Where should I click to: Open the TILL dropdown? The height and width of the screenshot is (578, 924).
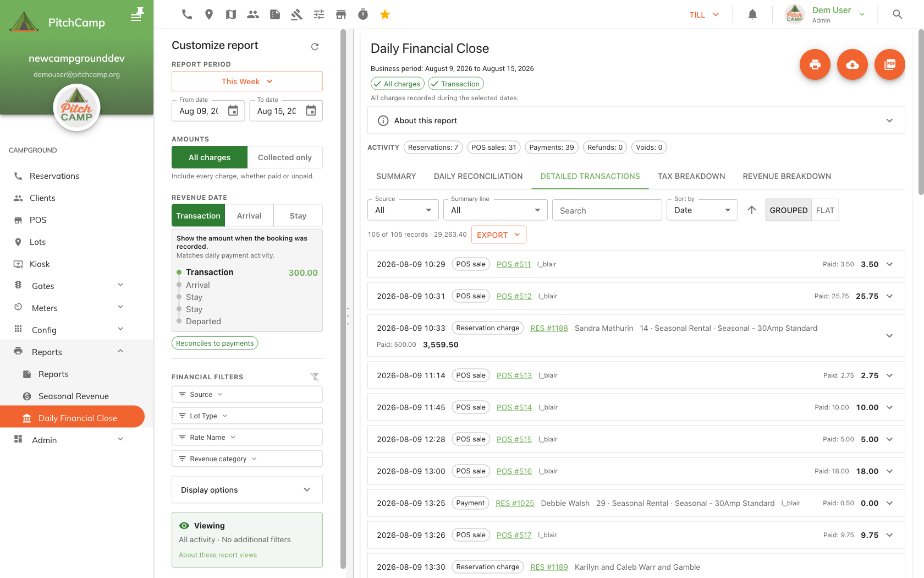click(705, 14)
